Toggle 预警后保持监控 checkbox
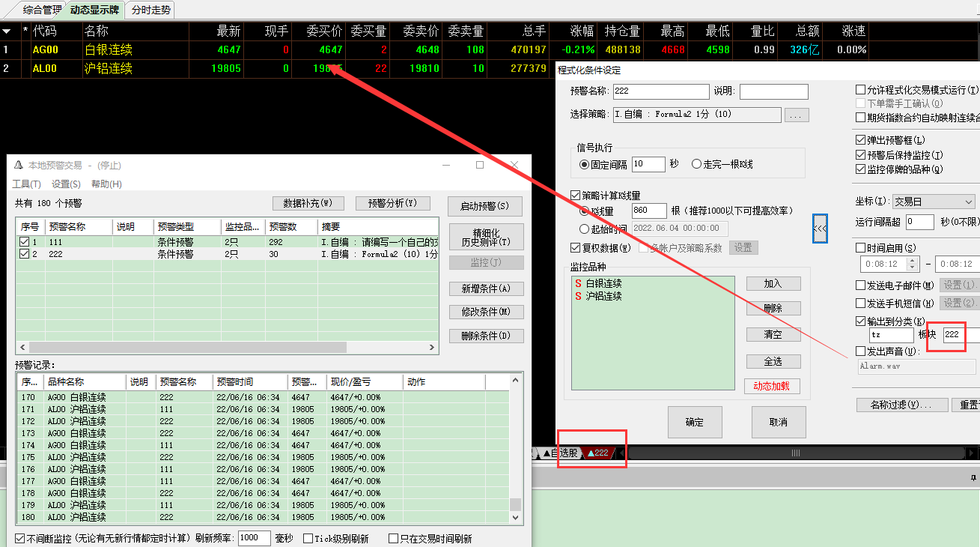 [x=860, y=155]
